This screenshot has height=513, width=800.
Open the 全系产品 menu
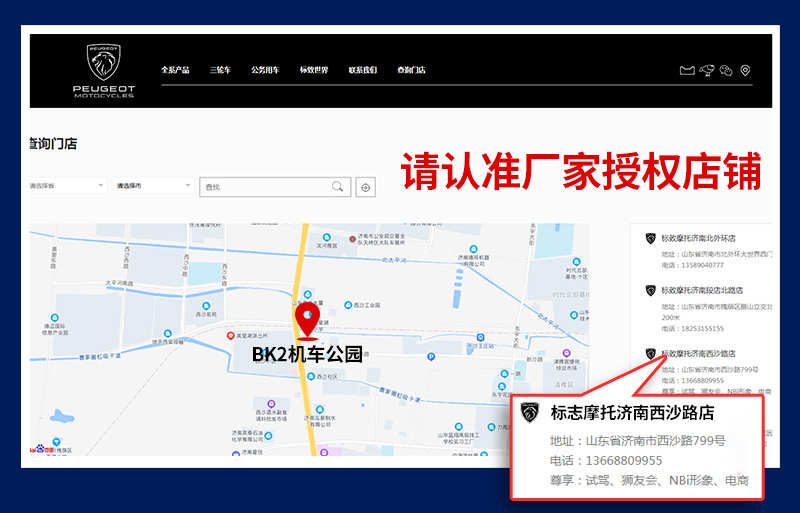pos(175,70)
